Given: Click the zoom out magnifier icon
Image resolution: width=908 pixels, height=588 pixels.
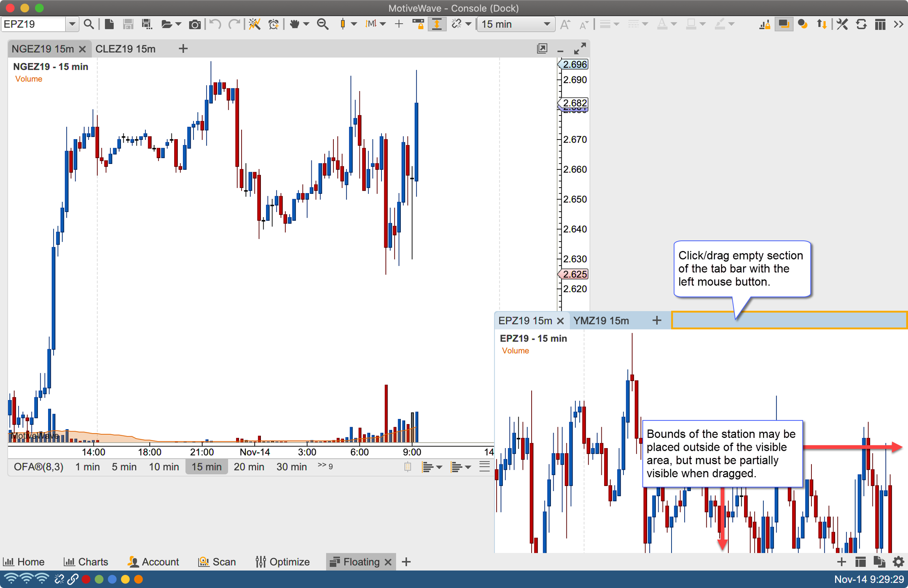Looking at the screenshot, I should click(x=323, y=24).
